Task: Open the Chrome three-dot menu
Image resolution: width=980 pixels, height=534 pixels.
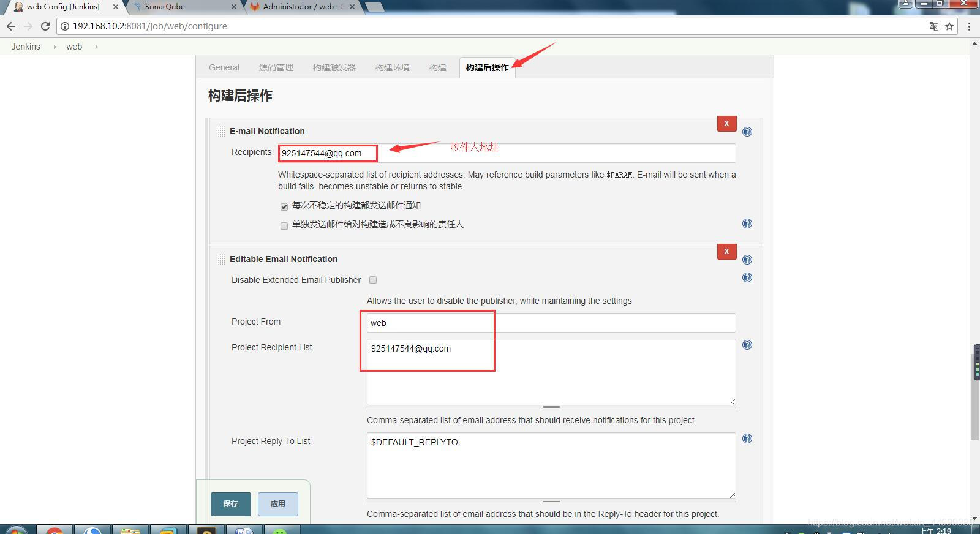Action: [969, 26]
